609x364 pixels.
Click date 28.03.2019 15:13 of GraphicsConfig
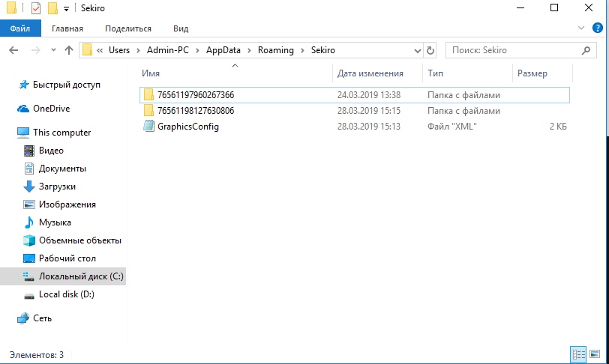[368, 127]
